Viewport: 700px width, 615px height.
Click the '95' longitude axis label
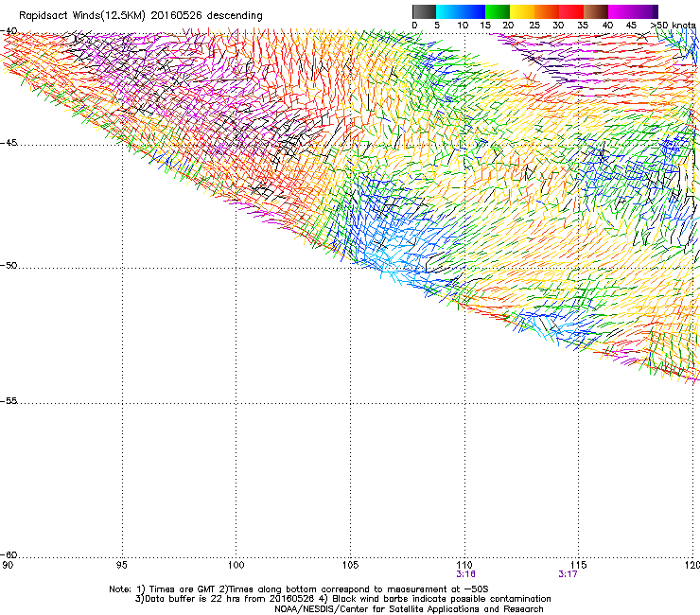tap(121, 565)
